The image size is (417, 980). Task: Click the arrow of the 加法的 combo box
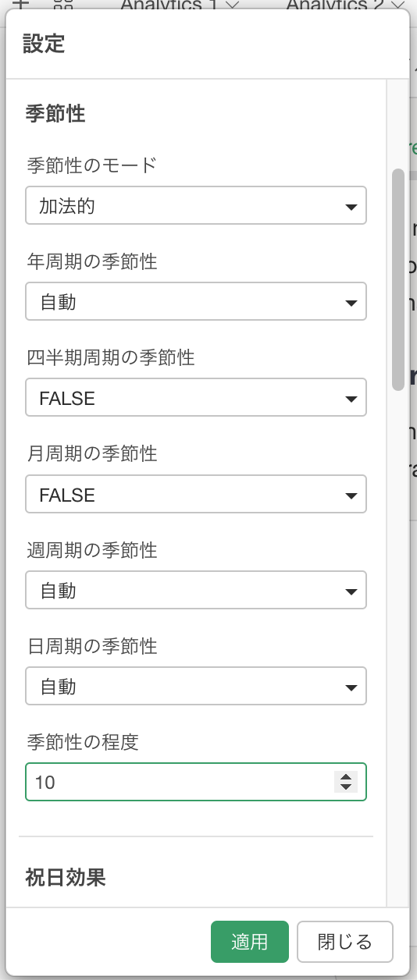point(351,207)
